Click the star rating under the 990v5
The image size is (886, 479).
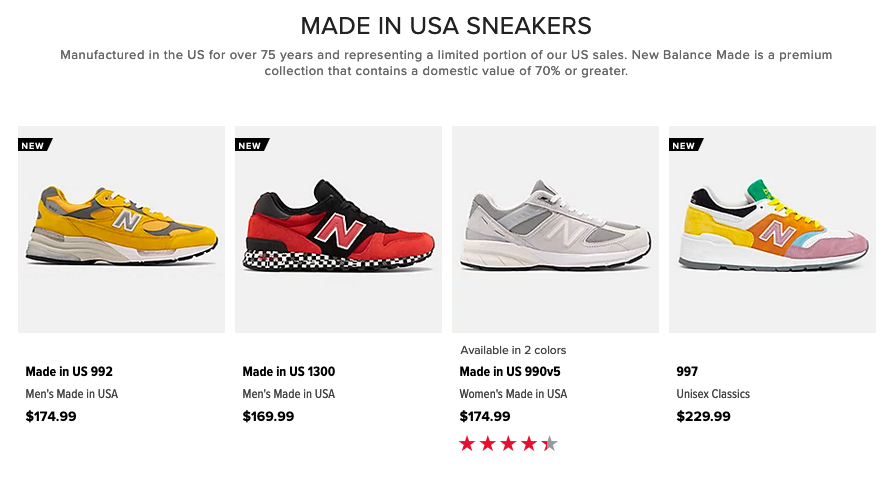pos(508,443)
